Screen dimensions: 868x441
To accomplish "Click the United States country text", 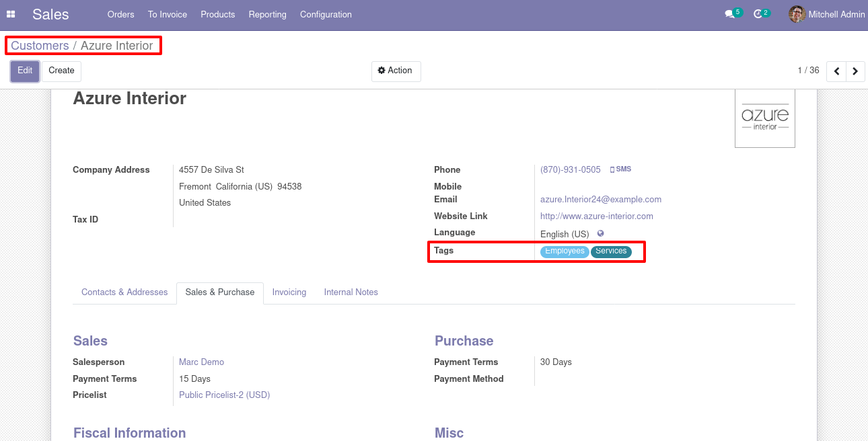I will 205,203.
